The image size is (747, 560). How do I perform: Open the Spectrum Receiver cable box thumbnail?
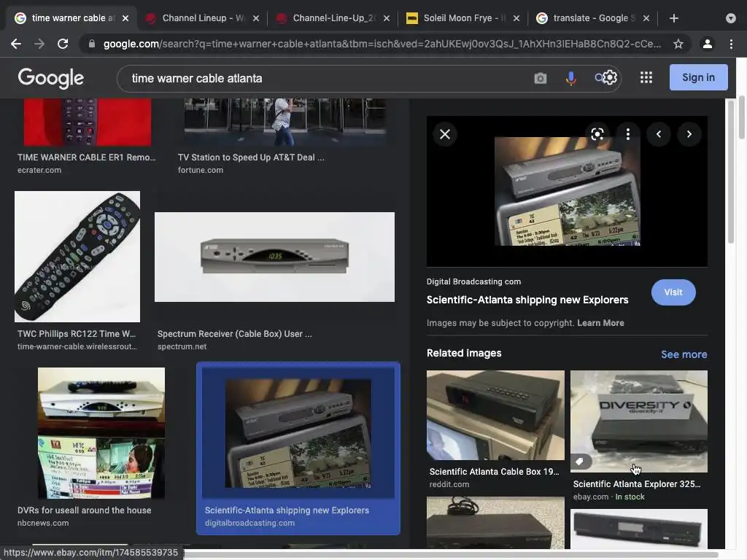point(274,257)
